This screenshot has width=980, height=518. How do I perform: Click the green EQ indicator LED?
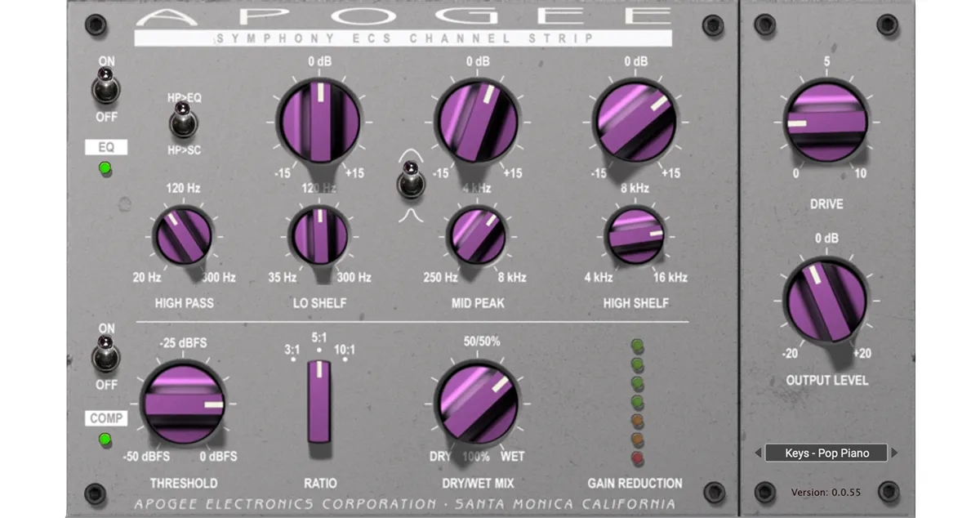pos(105,169)
